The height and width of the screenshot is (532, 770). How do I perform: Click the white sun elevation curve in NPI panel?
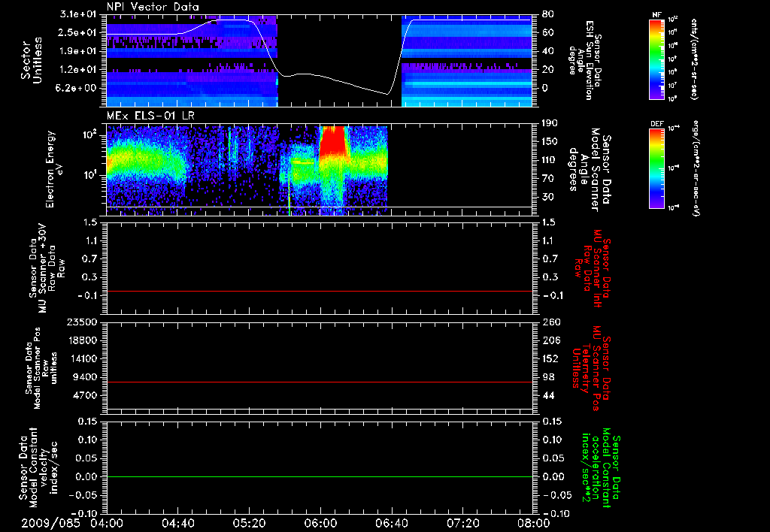pos(319,57)
